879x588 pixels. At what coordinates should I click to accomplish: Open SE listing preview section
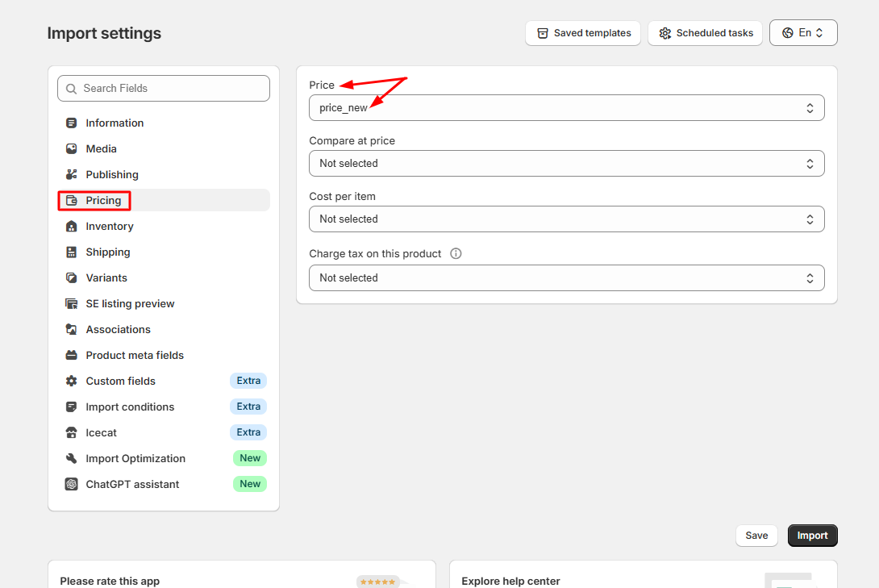(x=164, y=303)
